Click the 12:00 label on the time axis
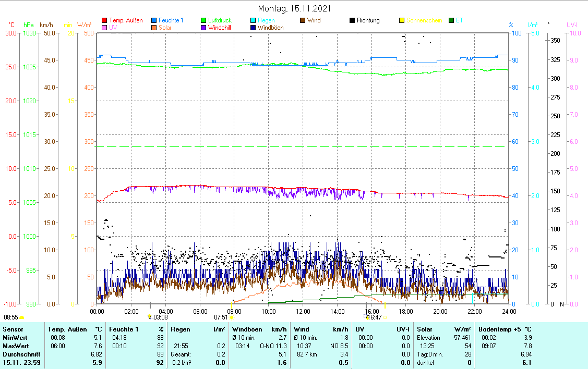 [303, 311]
